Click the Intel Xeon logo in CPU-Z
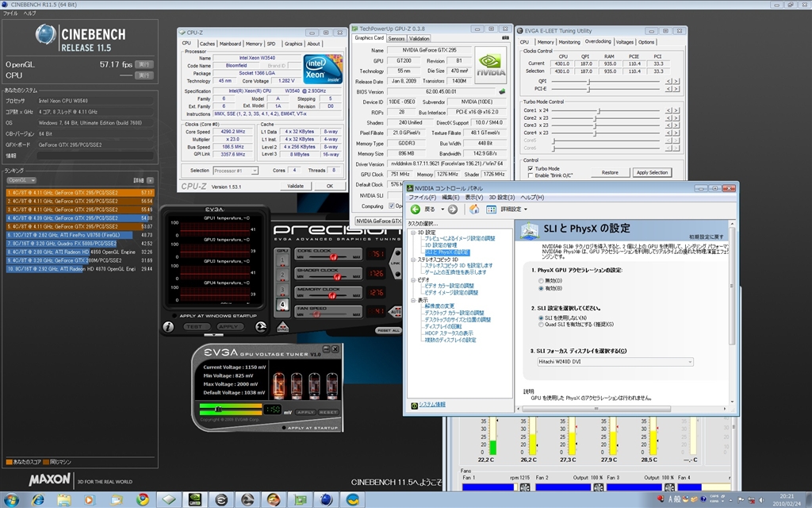Viewport: 812px width, 508px height. [x=322, y=70]
